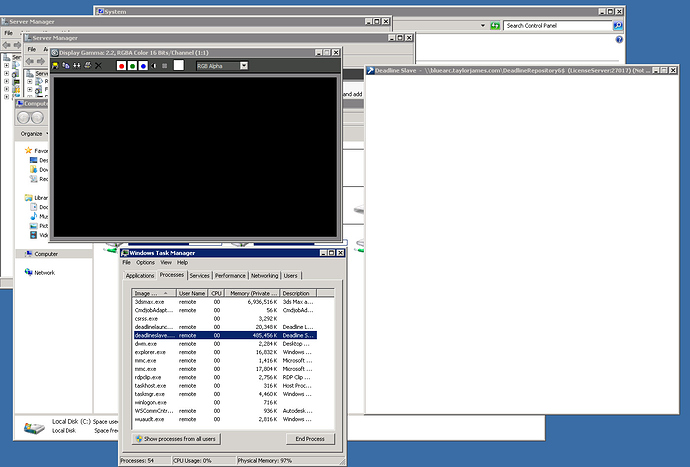Open the RGB Alpha channel dropdown
This screenshot has width=690, height=467.
(221, 66)
